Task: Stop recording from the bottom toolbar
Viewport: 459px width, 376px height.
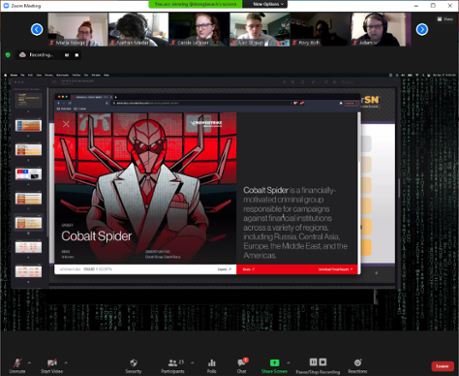Action: coord(323,362)
